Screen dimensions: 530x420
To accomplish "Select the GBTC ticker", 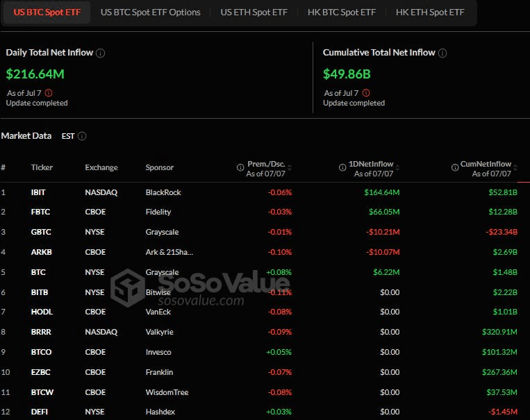I will coord(41,232).
